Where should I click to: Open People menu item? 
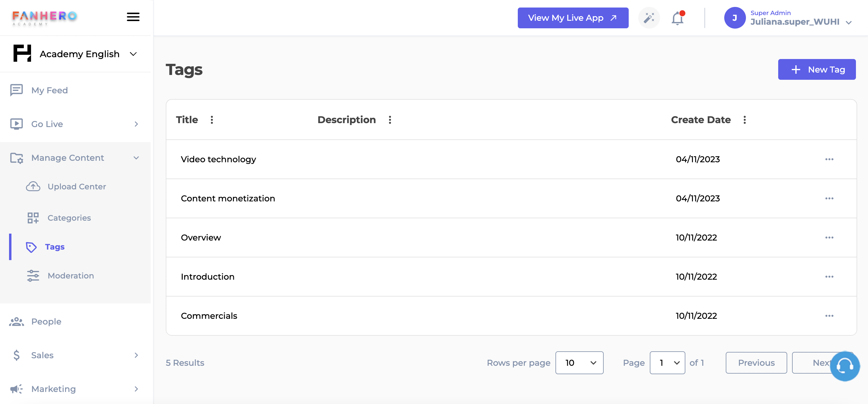pyautogui.click(x=46, y=321)
